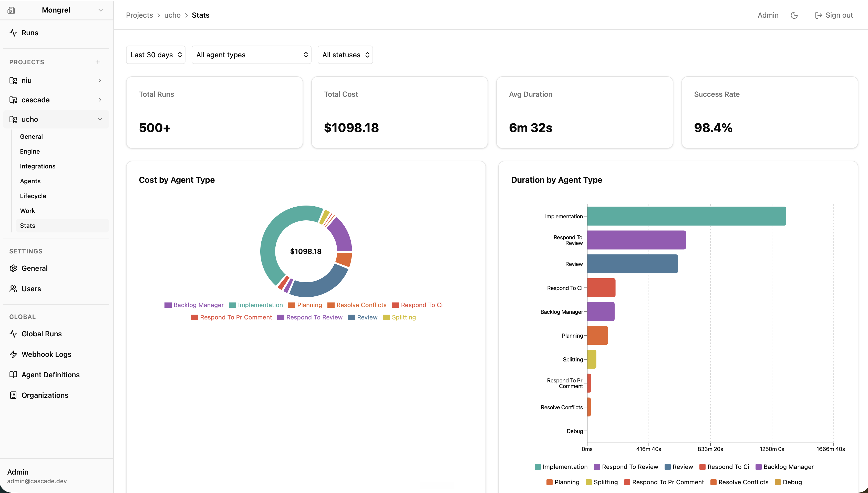Open the All statuses filter dropdown
This screenshot has width=868, height=493.
click(345, 55)
